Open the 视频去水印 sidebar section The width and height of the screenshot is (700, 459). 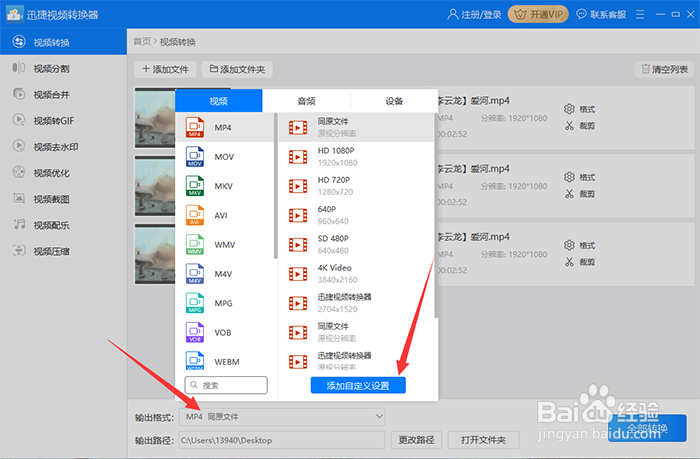[63, 147]
